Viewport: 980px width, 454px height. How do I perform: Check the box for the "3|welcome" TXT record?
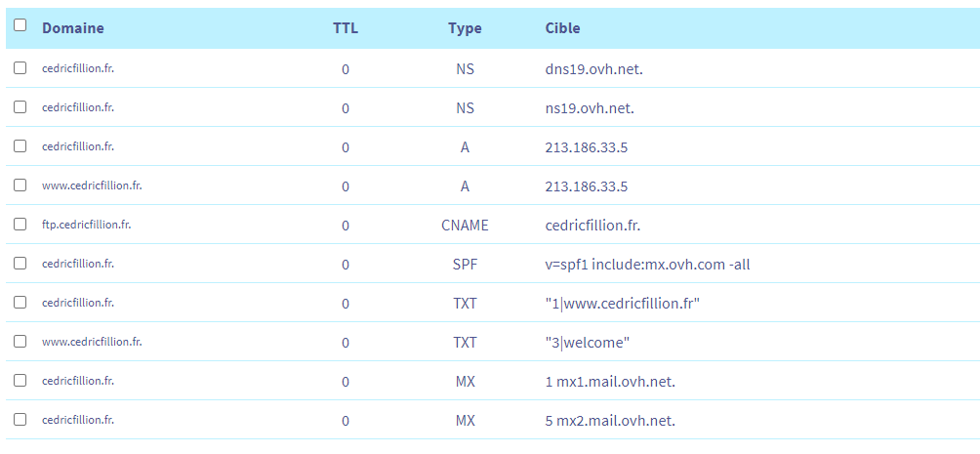pos(20,342)
